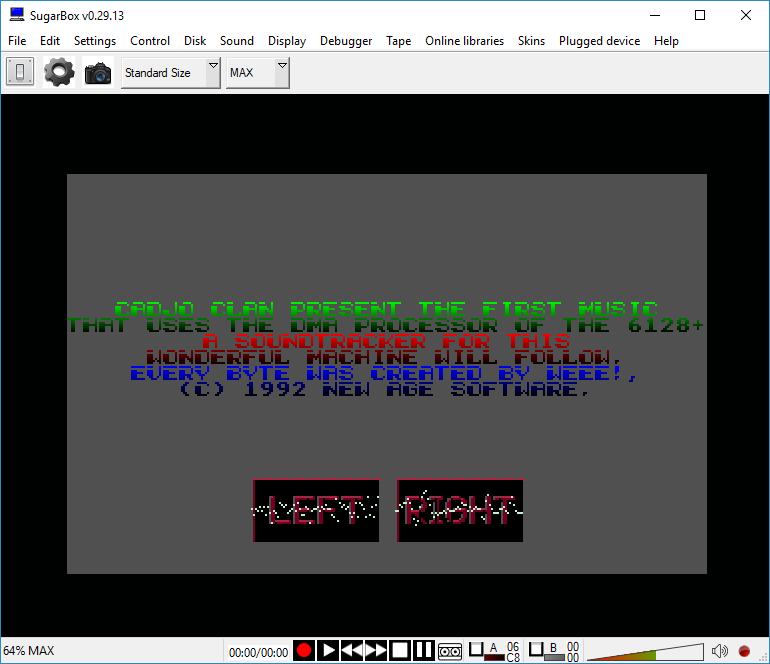Open the Disk menu
Viewport: 770px width, 664px height.
tap(195, 41)
